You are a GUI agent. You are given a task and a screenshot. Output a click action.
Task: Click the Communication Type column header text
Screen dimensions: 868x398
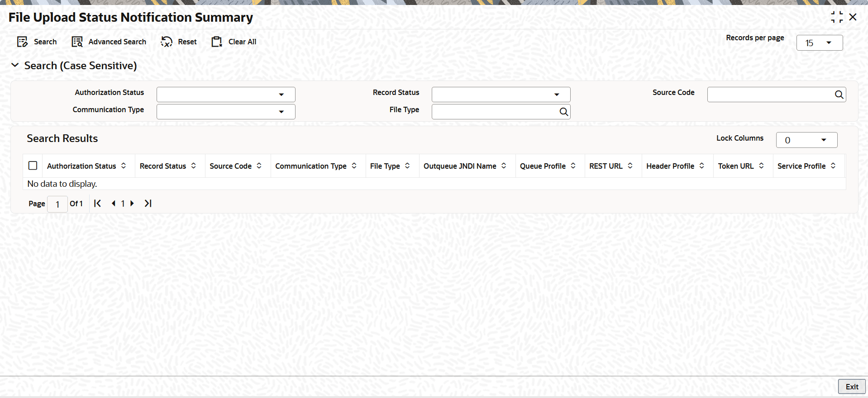[311, 166]
